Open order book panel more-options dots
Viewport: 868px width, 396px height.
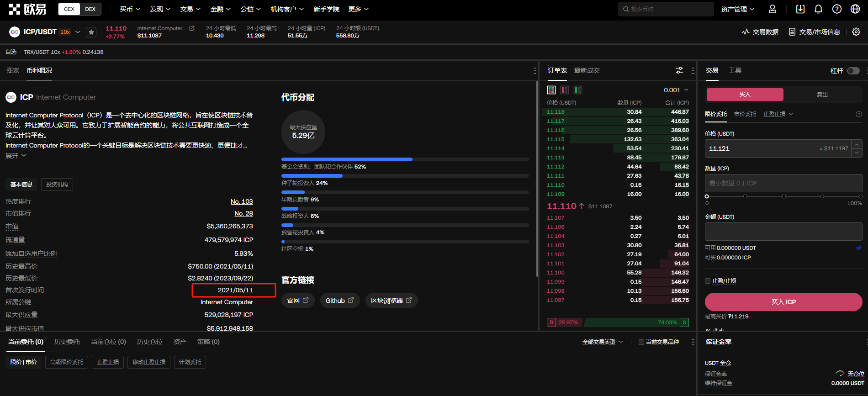[693, 71]
